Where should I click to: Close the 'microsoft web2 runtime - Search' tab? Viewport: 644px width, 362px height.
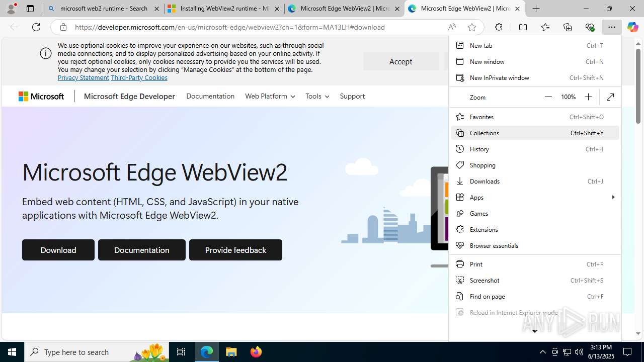(156, 9)
